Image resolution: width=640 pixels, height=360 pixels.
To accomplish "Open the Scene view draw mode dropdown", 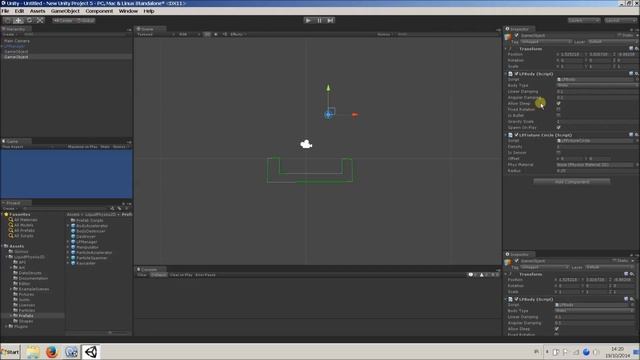I will click(x=155, y=34).
